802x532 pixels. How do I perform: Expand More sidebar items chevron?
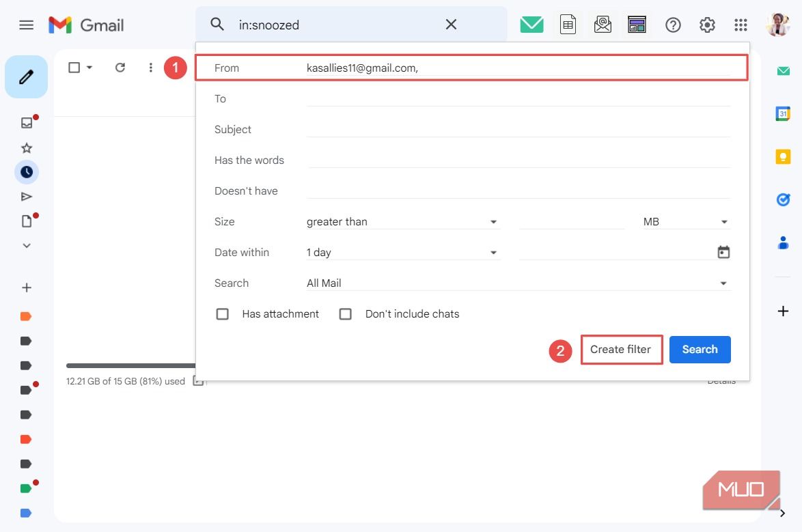pos(27,246)
